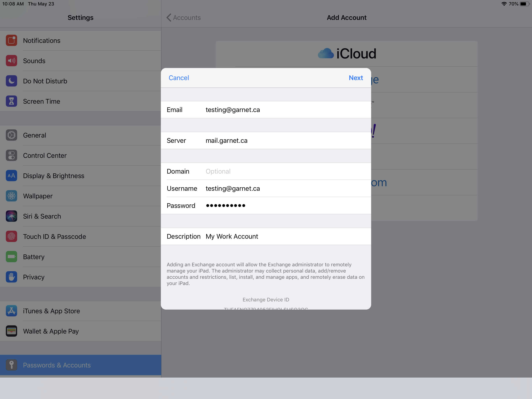
Task: Tap the Notifications settings icon
Action: (11, 41)
